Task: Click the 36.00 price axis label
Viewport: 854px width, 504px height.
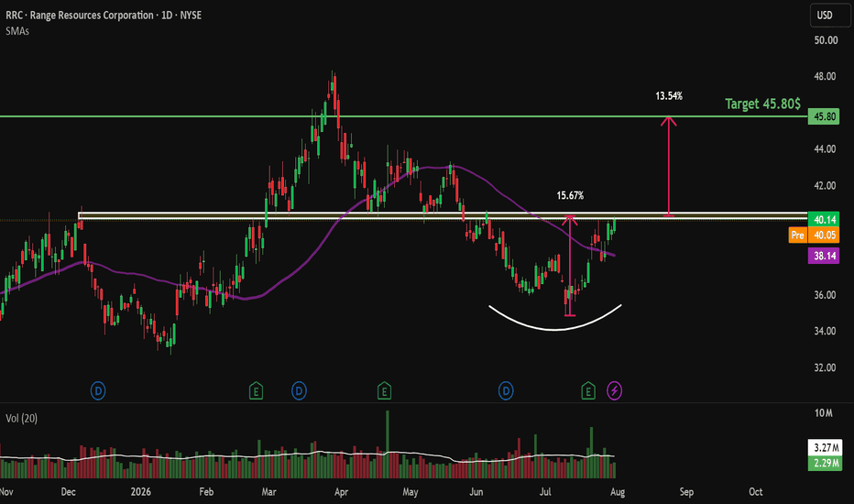Action: [x=826, y=295]
